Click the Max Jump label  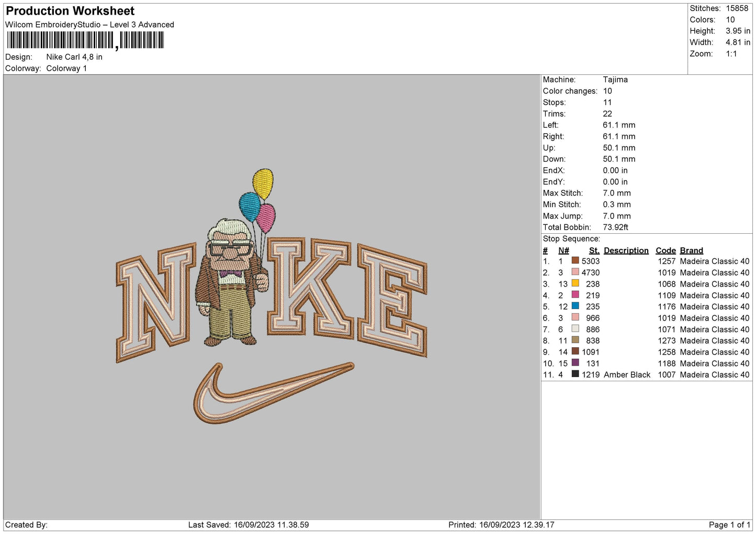tap(562, 216)
